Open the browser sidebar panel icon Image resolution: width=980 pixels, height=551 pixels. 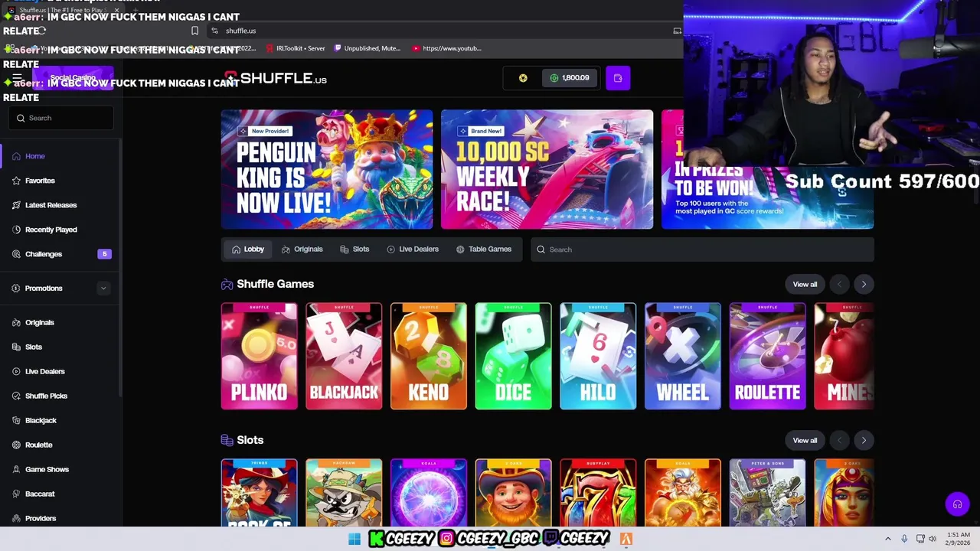click(x=677, y=31)
